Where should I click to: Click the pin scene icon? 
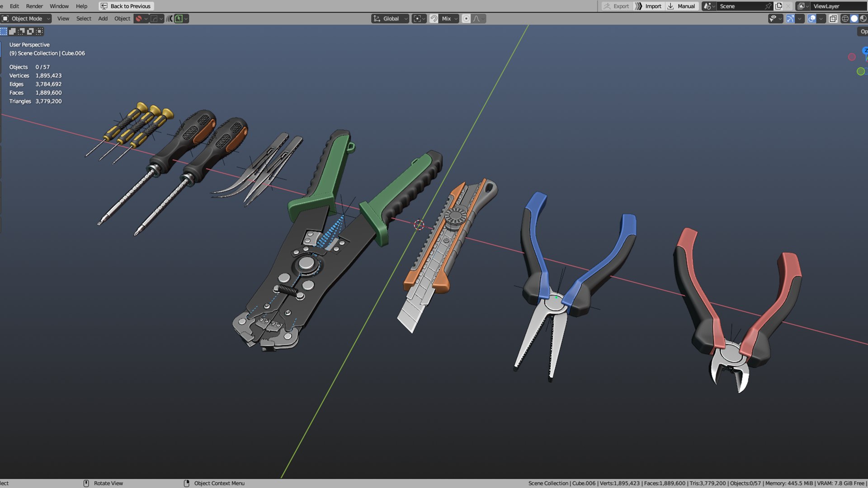click(x=768, y=6)
